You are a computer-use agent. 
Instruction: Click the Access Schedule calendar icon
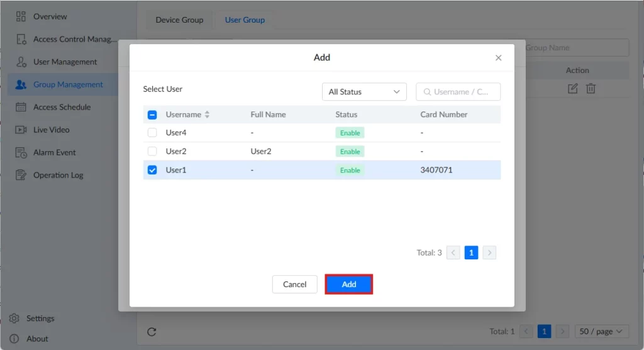pyautogui.click(x=21, y=107)
